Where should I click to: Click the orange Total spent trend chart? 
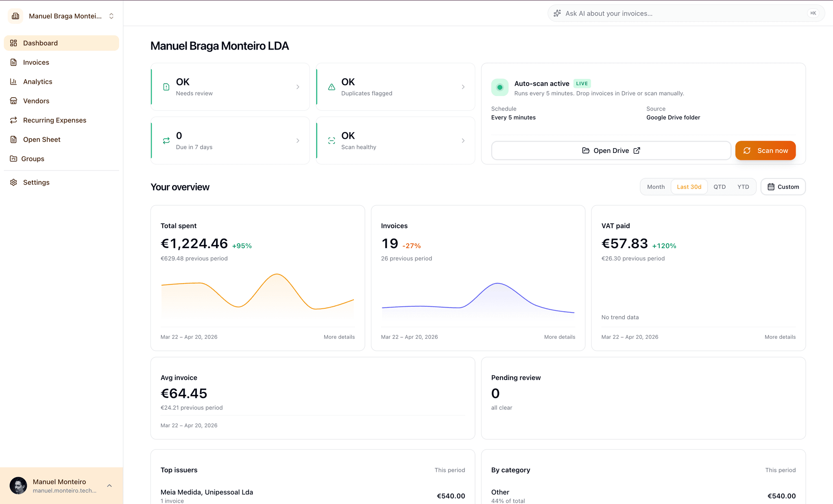(257, 296)
